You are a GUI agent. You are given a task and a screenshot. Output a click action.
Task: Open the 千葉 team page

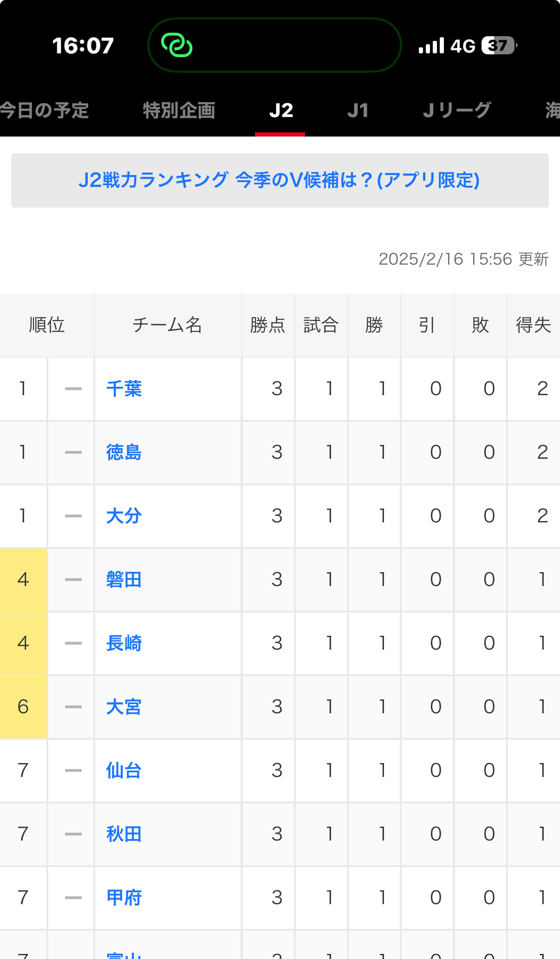coord(124,389)
